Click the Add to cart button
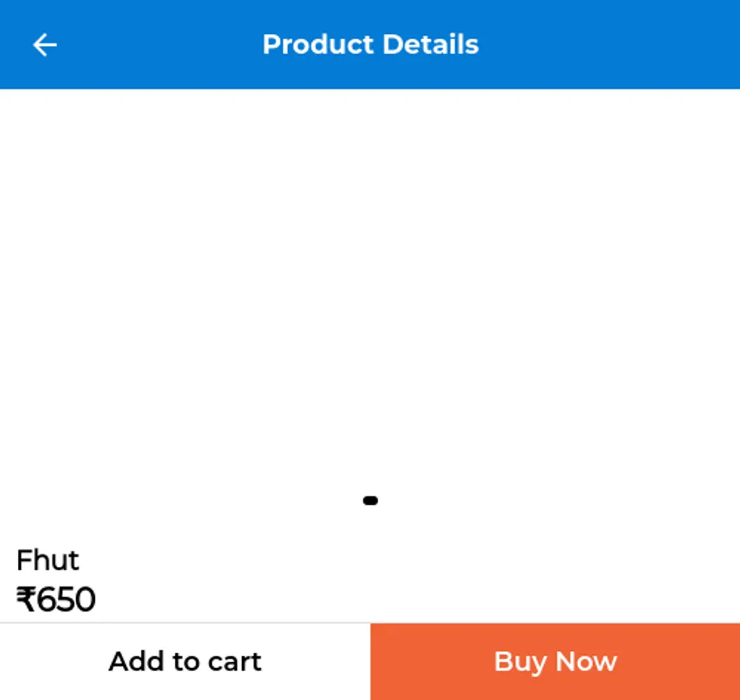The image size is (740, 700). 185,661
